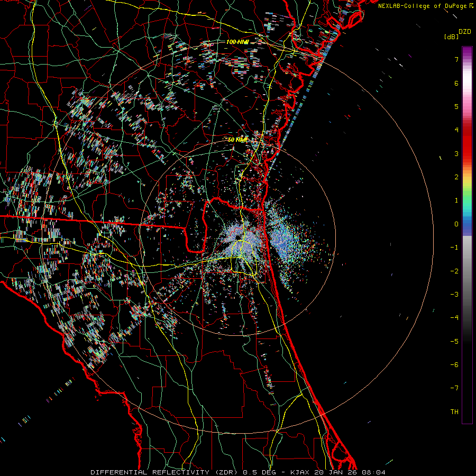Click the 08:04 timestamp in caption
Screen dimensions: 476x476
373,472
